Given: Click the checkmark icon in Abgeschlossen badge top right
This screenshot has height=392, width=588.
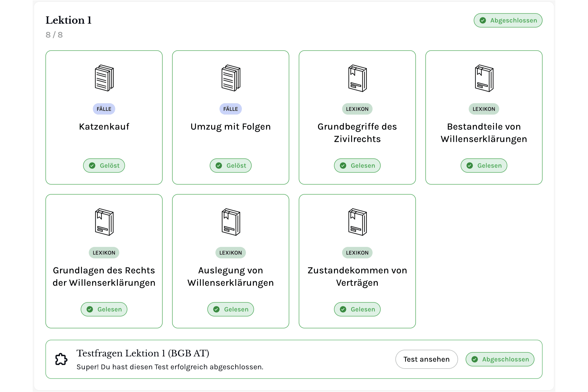Looking at the screenshot, I should tap(483, 20).
